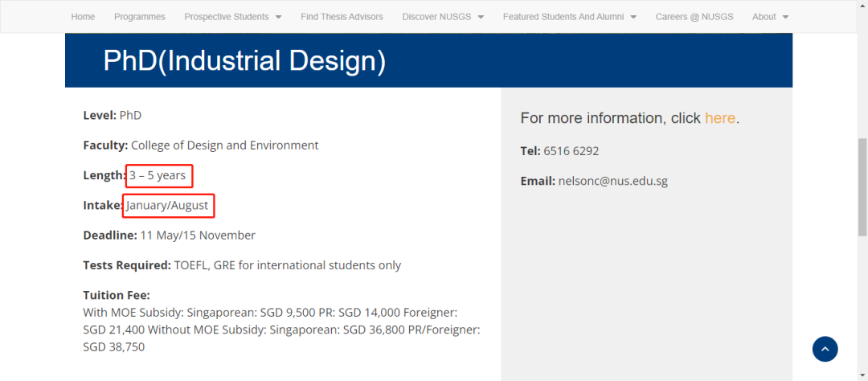Expand the Prospective Students dropdown
Image resolution: width=868 pixels, height=381 pixels.
[232, 17]
